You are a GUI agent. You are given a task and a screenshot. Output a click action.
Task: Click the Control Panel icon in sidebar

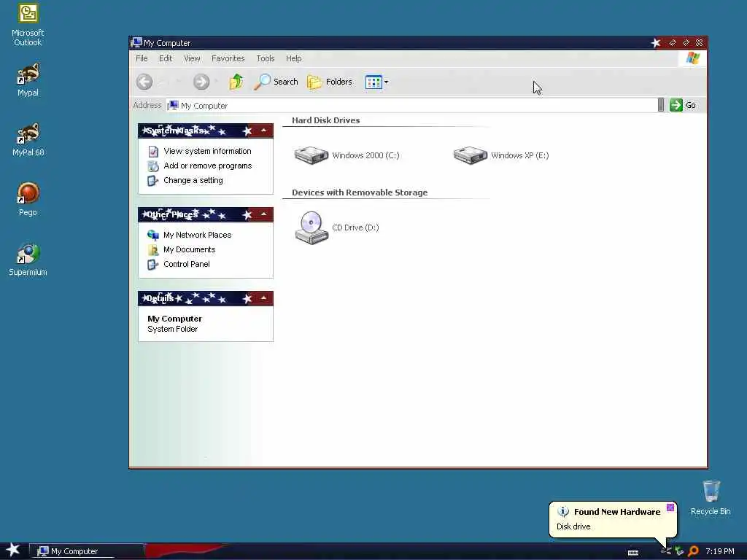click(x=153, y=265)
